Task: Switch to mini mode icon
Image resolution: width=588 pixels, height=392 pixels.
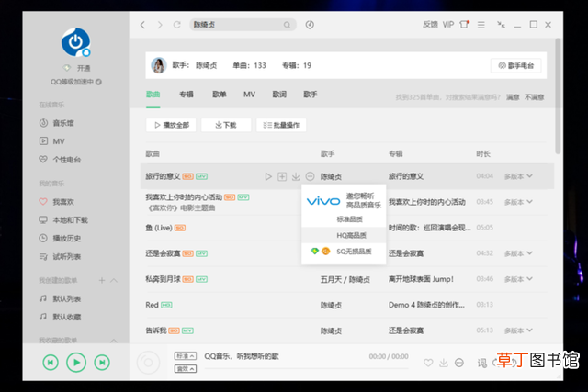Action: (x=501, y=25)
